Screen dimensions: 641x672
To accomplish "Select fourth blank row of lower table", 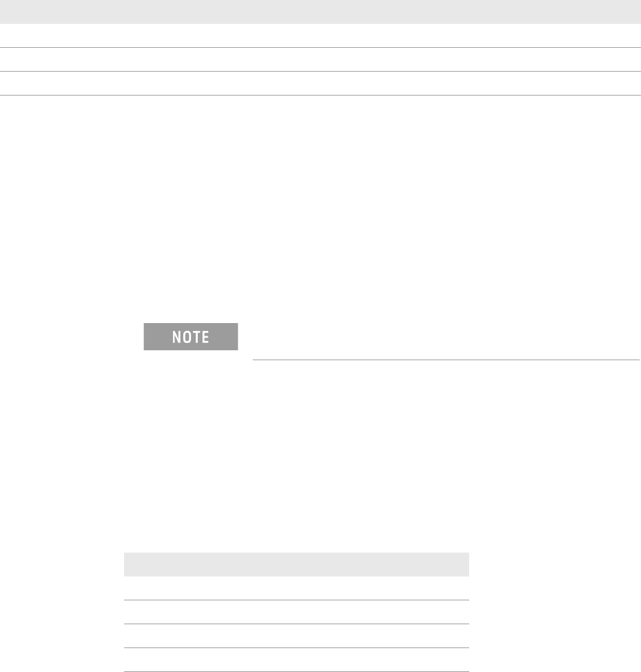I will tap(296, 659).
